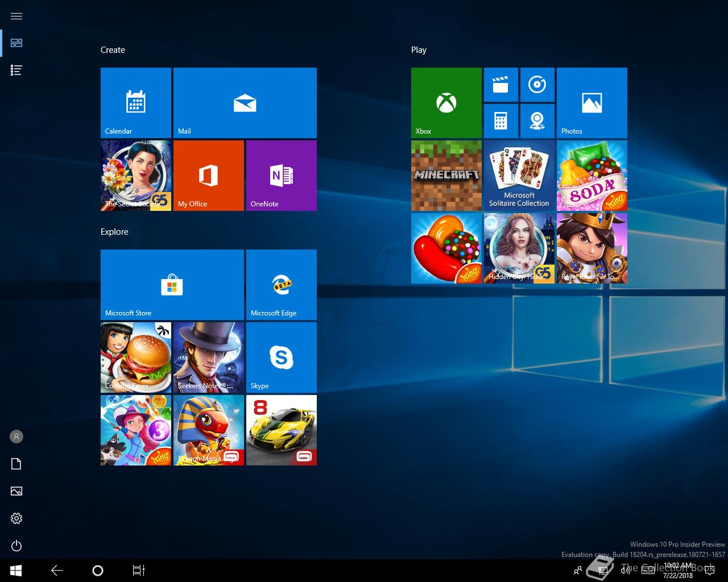728x582 pixels.
Task: Open Cortana from the taskbar circle
Action: (98, 571)
